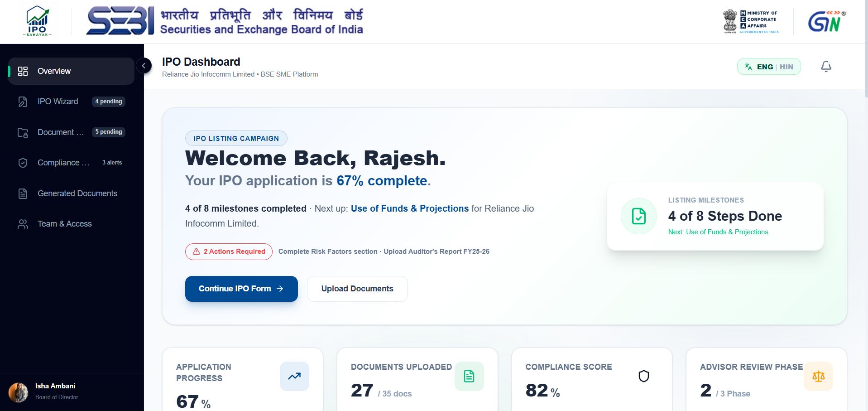Click "Reliance Jio Infocomm Limited • BSE SME Platform" subtitle
The width and height of the screenshot is (868, 411).
pos(240,74)
